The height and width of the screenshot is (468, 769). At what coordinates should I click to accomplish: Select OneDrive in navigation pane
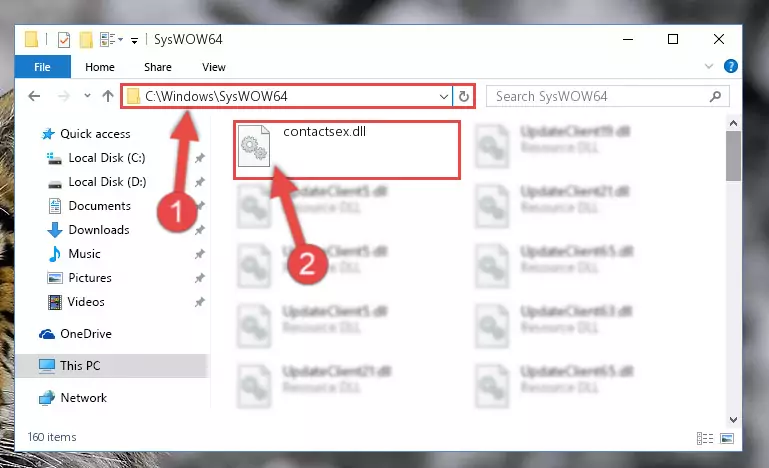(x=75, y=334)
